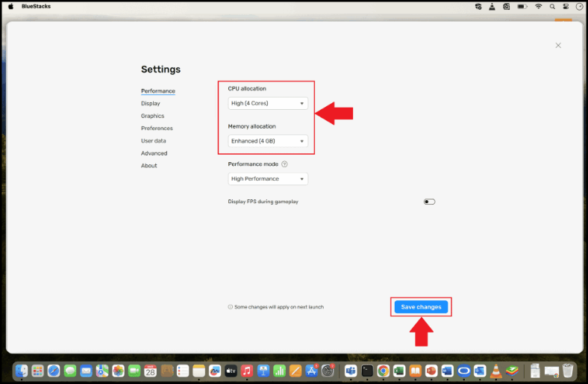Open Music from the dock

(247, 371)
